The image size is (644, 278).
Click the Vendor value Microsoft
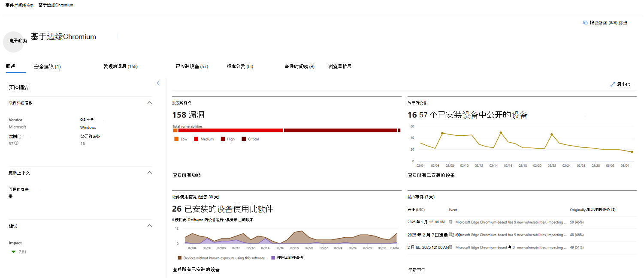pos(18,127)
